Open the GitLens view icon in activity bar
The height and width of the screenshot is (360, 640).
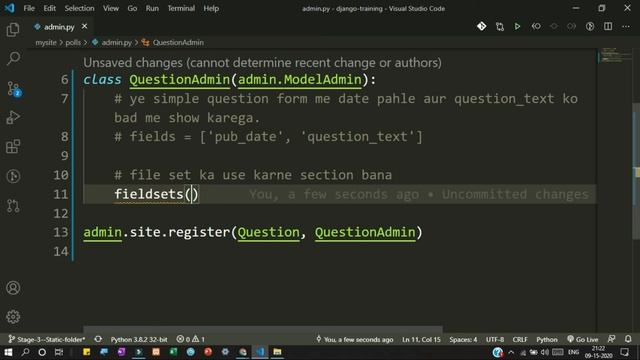pos(13,176)
